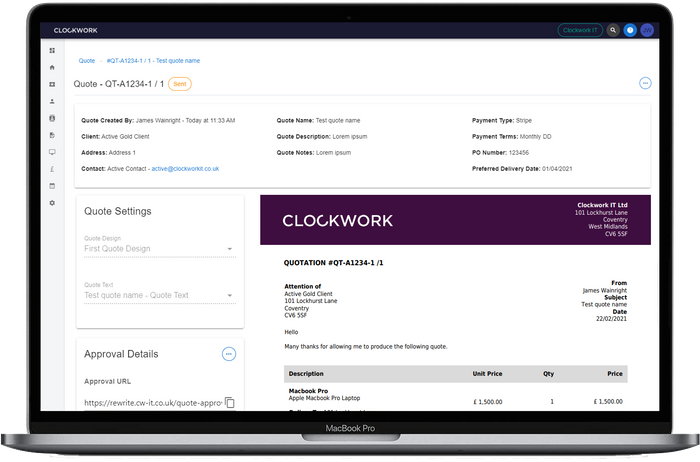Expand the Quote Design dropdown
Screen dimensions: 700x462
click(x=160, y=249)
